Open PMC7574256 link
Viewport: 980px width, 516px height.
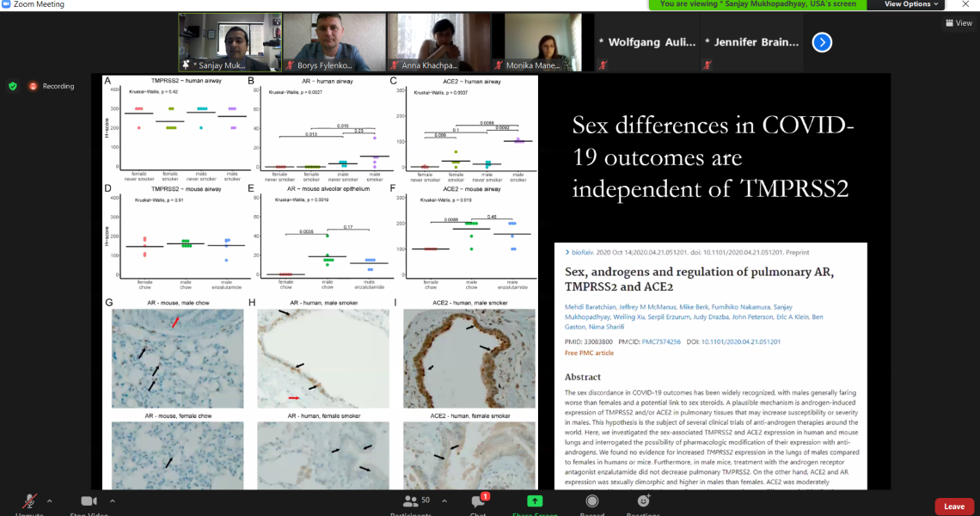pyautogui.click(x=661, y=342)
